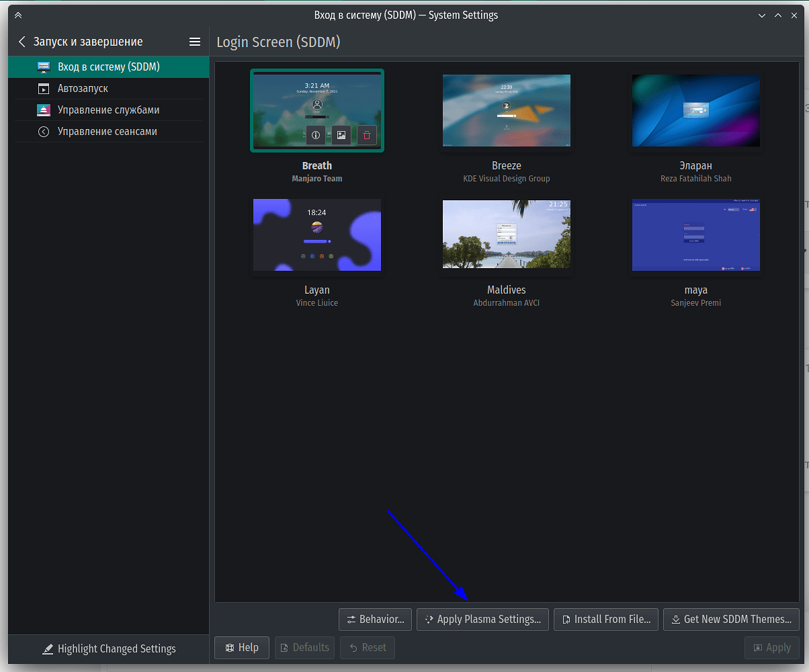Click the monitor icon for Вход в систему (SDDM)
This screenshot has width=809, height=672.
click(x=44, y=67)
